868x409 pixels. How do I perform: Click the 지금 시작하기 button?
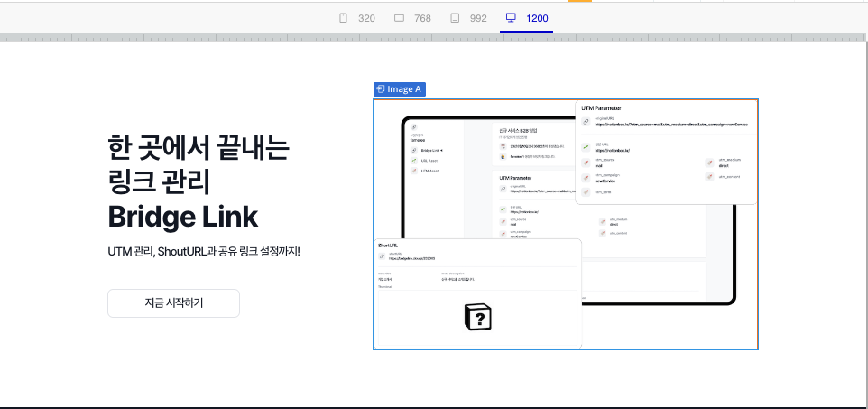174,303
